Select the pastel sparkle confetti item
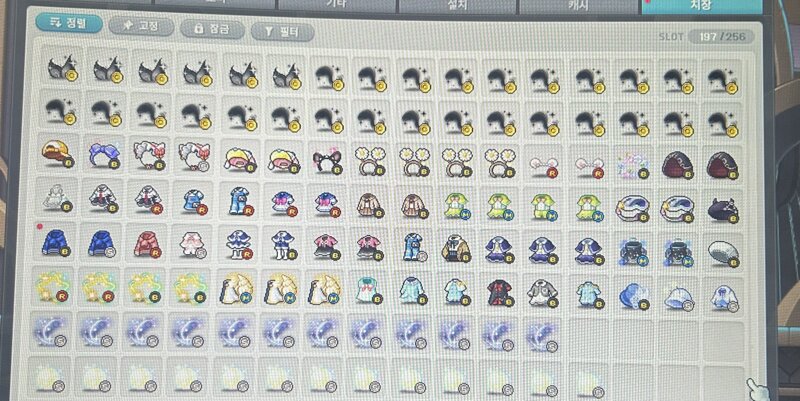800x401 pixels. [633, 165]
